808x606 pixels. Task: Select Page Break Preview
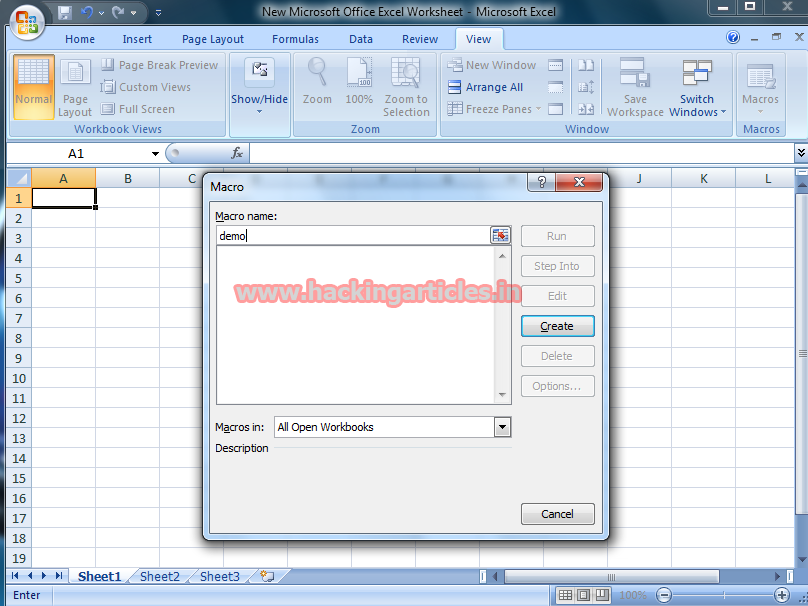(x=160, y=65)
